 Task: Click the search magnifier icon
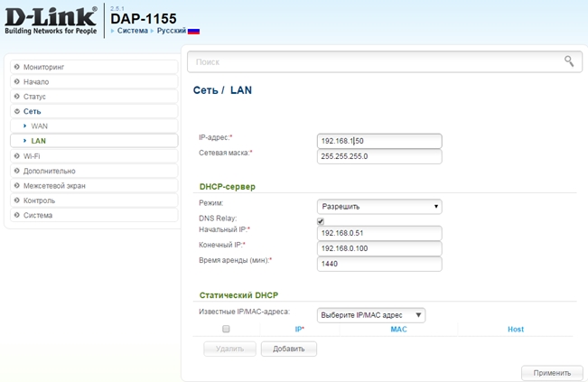tap(568, 61)
